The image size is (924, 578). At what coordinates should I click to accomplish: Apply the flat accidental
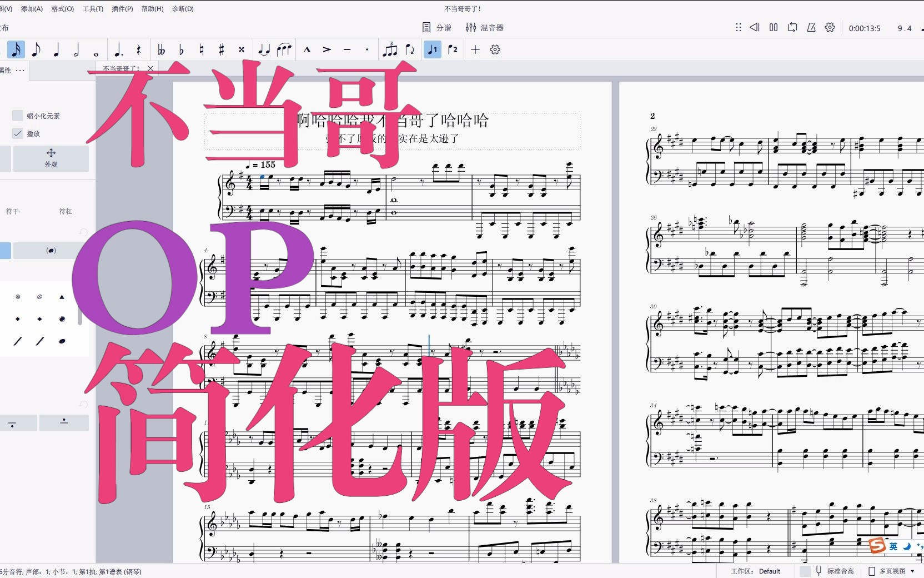pos(181,49)
